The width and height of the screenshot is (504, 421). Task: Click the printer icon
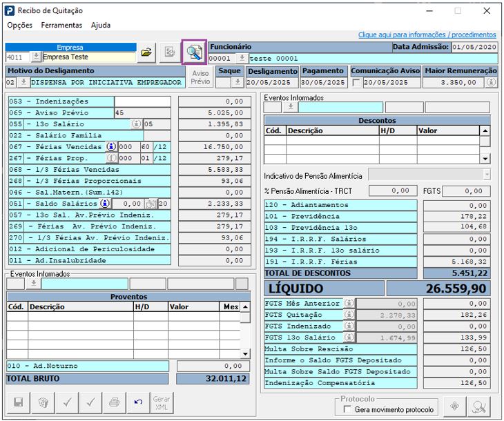pyautogui.click(x=114, y=402)
